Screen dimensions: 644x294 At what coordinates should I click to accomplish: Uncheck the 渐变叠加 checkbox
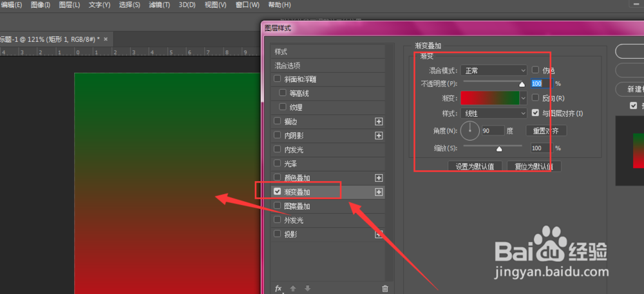[x=277, y=191]
